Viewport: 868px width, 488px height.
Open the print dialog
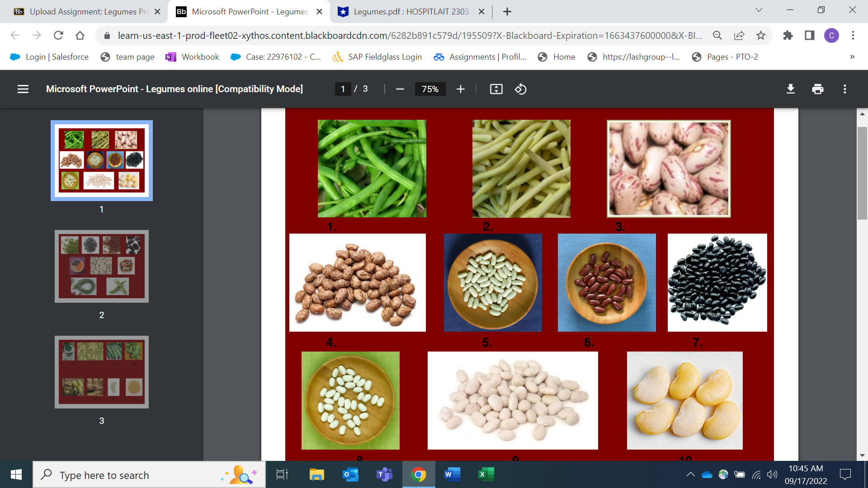[x=817, y=89]
